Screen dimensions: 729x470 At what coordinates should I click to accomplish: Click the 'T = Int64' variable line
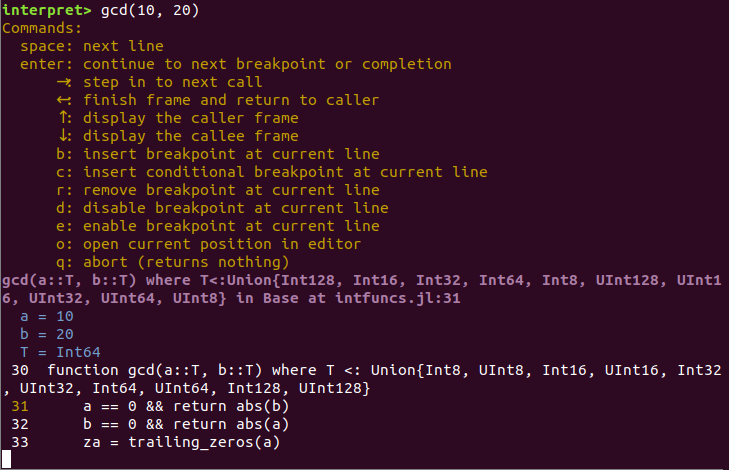click(60, 352)
